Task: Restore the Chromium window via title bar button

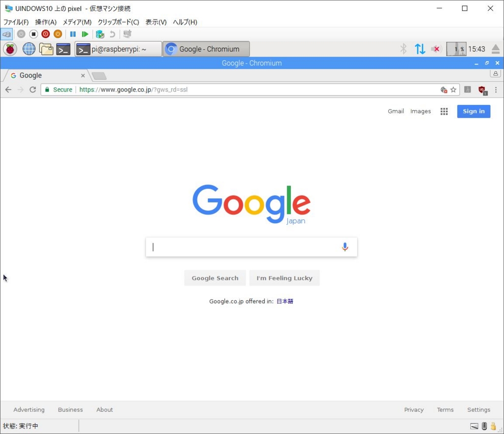Action: click(487, 63)
